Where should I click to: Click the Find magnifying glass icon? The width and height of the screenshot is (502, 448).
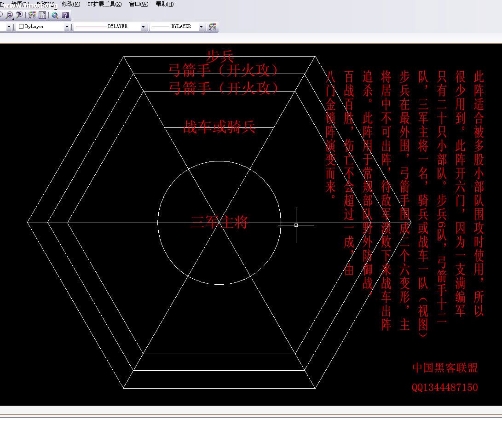pos(55,15)
